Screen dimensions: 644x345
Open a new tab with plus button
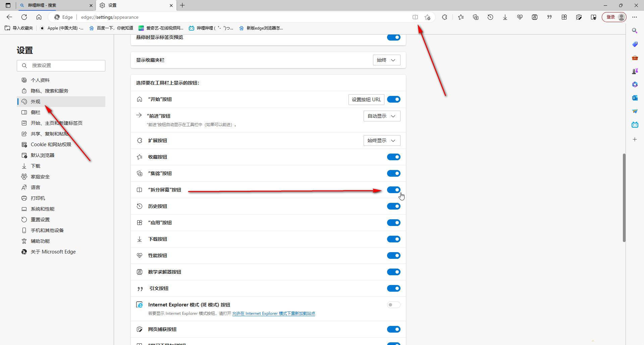(182, 5)
